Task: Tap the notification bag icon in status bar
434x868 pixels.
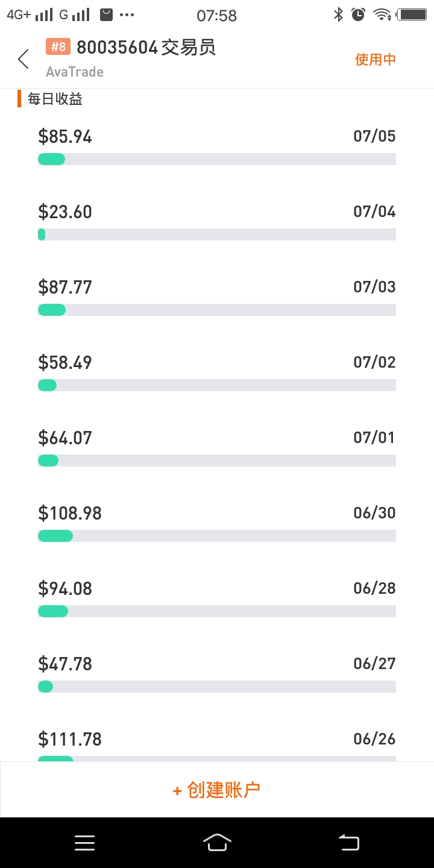Action: (106, 15)
